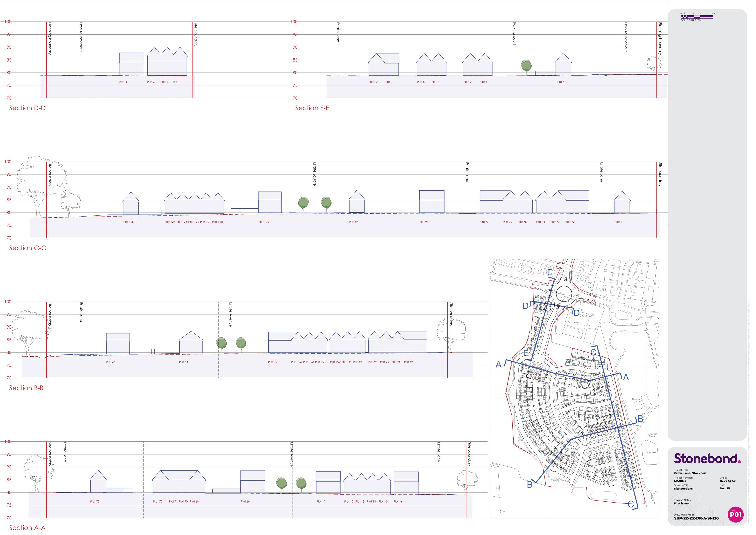Select the Section E-E title

click(x=312, y=108)
